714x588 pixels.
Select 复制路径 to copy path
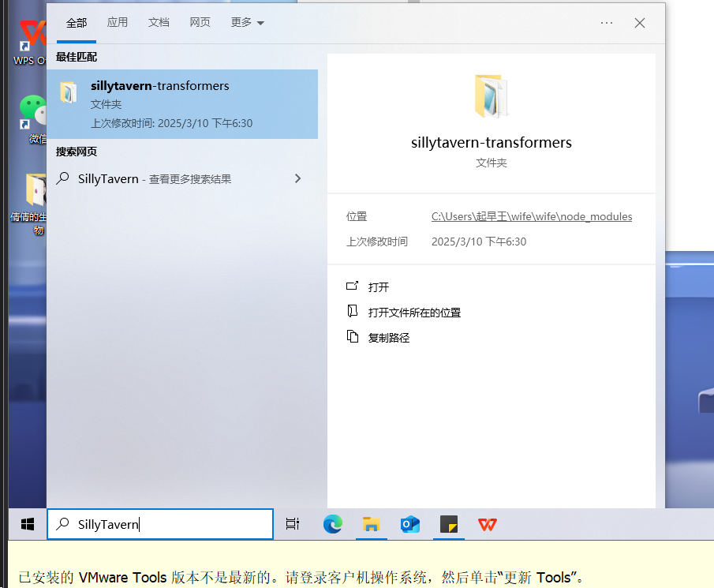(x=388, y=338)
